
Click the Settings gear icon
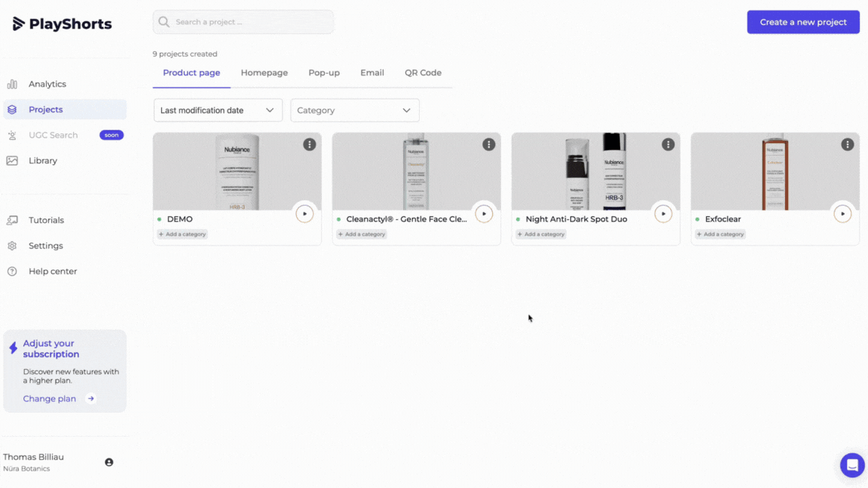(x=12, y=246)
